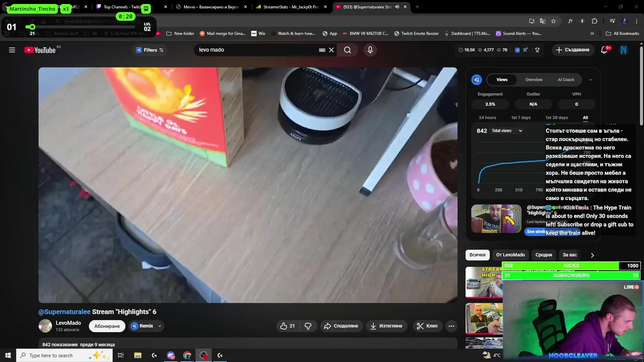Open the second suggested video thumbnail
Screen dimensions: 644x362
[484, 318]
